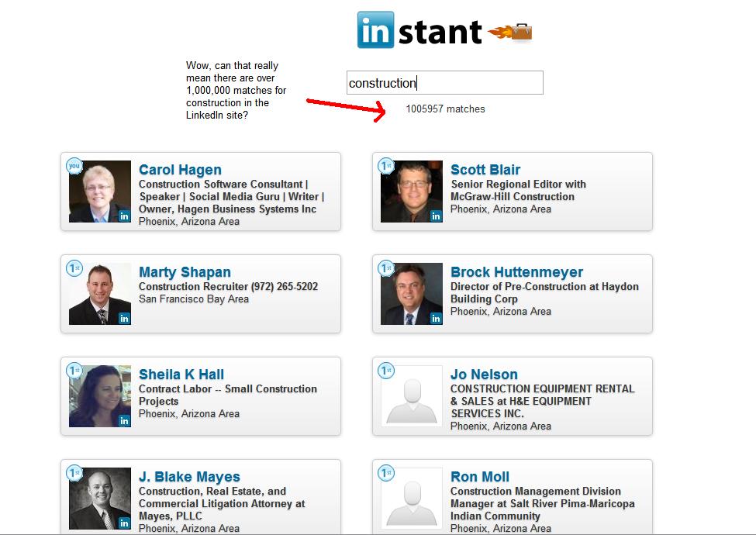756x535 pixels.
Task: Click 'SERVICES INC.' text on Jo Nelson's card
Action: pyautogui.click(x=487, y=413)
